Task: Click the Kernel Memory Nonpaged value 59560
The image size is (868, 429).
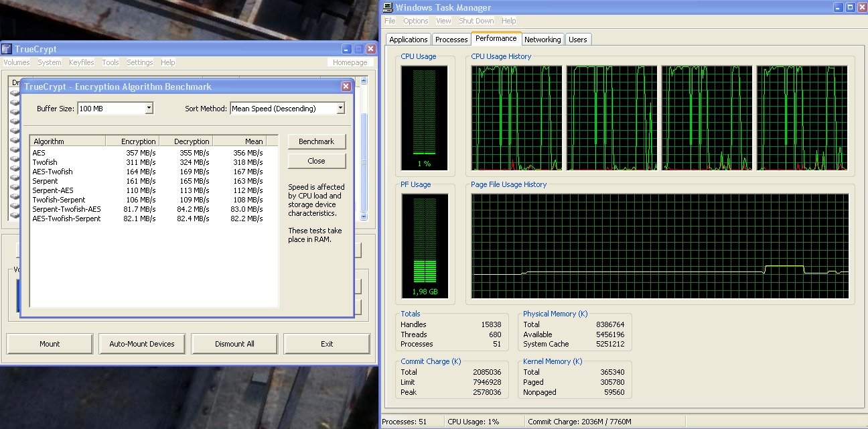Action: pos(613,392)
